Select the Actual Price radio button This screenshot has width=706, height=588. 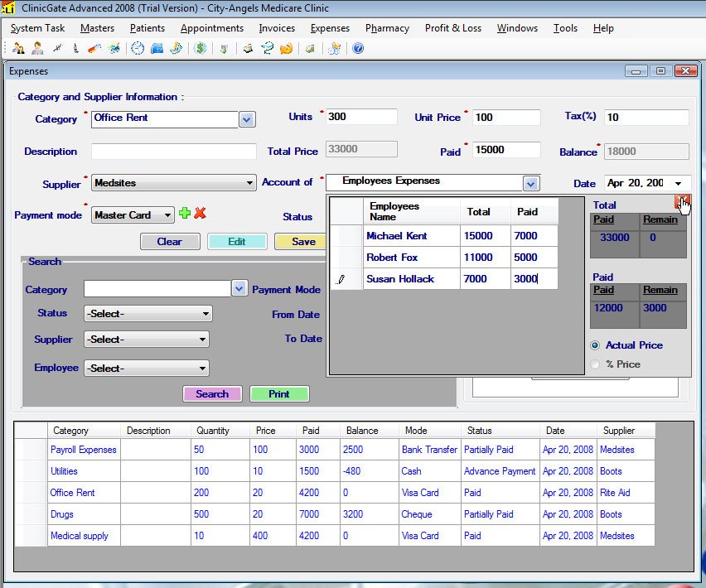tap(595, 345)
